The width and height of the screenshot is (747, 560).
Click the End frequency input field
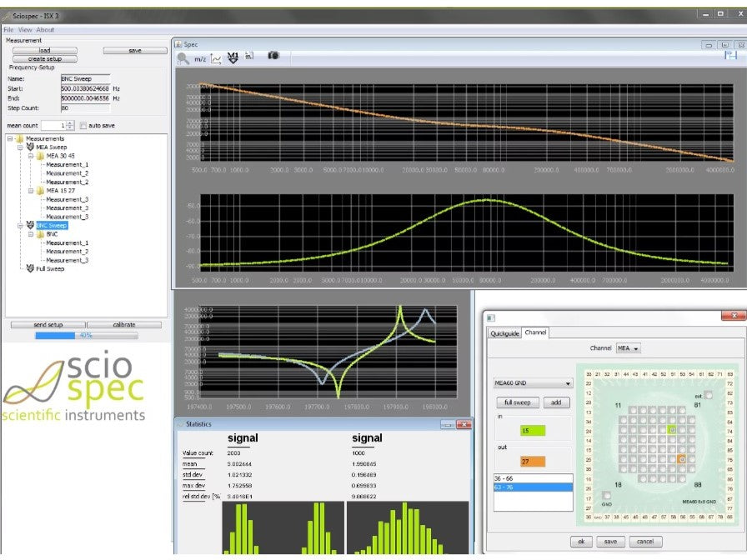(85, 98)
